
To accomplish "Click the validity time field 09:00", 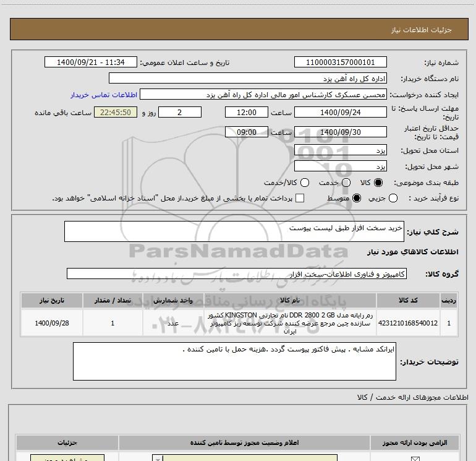I will coord(247,132).
